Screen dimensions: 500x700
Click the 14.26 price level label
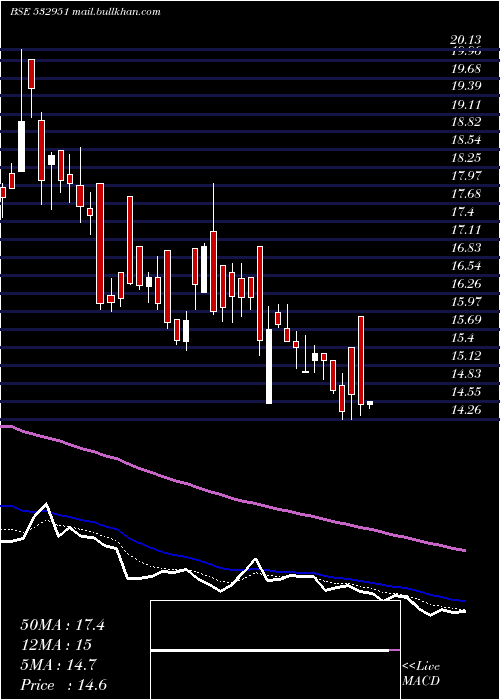point(467,409)
